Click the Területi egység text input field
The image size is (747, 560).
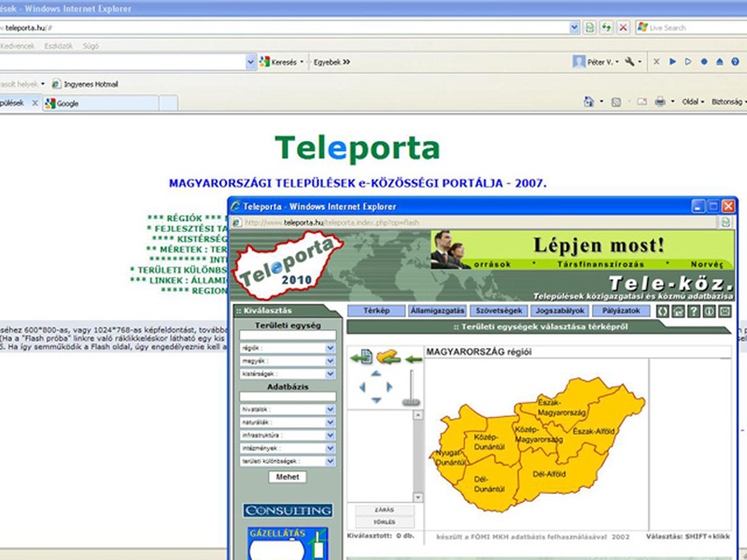(288, 336)
